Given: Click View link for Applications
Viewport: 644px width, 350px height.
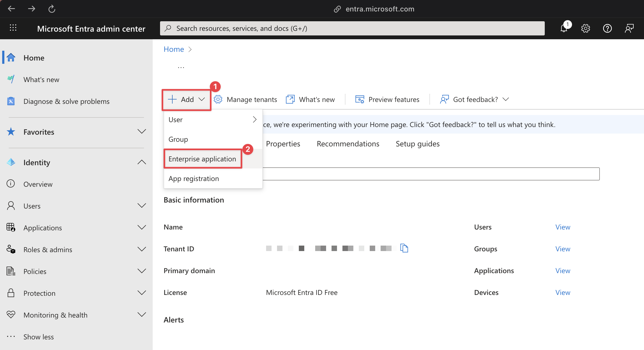Looking at the screenshot, I should click(x=563, y=271).
